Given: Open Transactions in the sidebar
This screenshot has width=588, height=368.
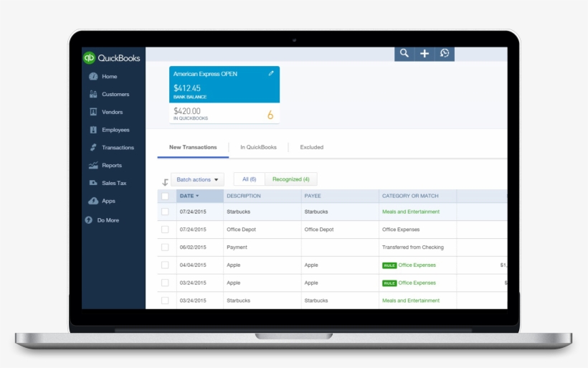Looking at the screenshot, I should [118, 148].
